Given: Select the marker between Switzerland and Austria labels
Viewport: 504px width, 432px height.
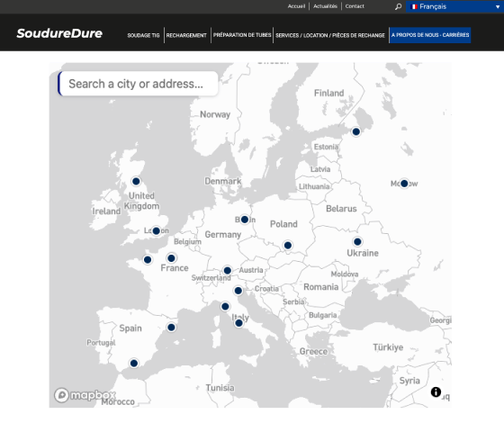Looking at the screenshot, I should click(227, 270).
